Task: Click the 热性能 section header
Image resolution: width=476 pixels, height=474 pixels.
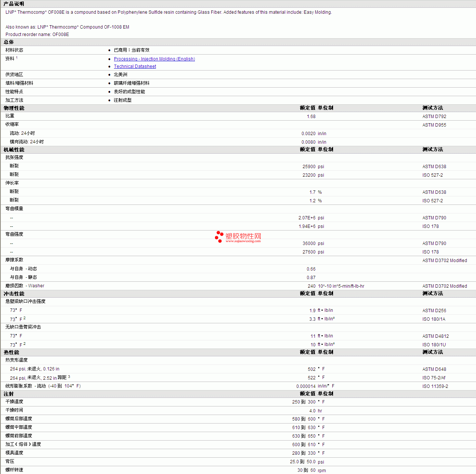Action: (11, 353)
